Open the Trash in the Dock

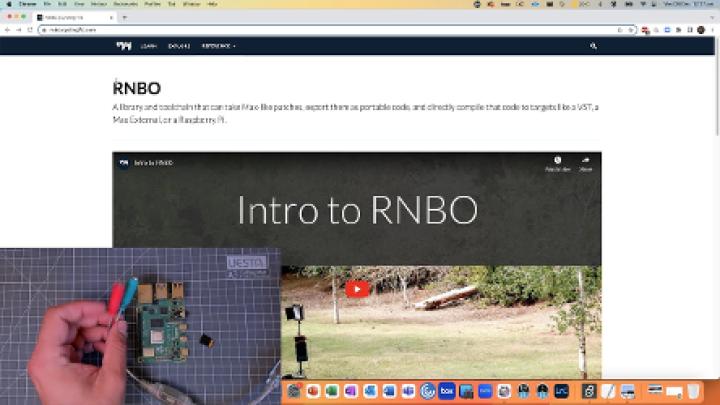693,391
